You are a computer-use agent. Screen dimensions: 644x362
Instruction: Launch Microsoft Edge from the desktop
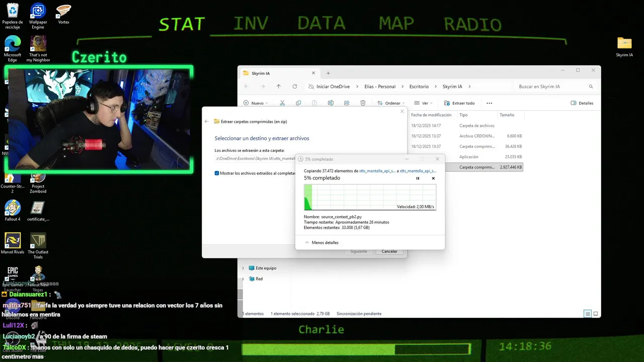13,49
